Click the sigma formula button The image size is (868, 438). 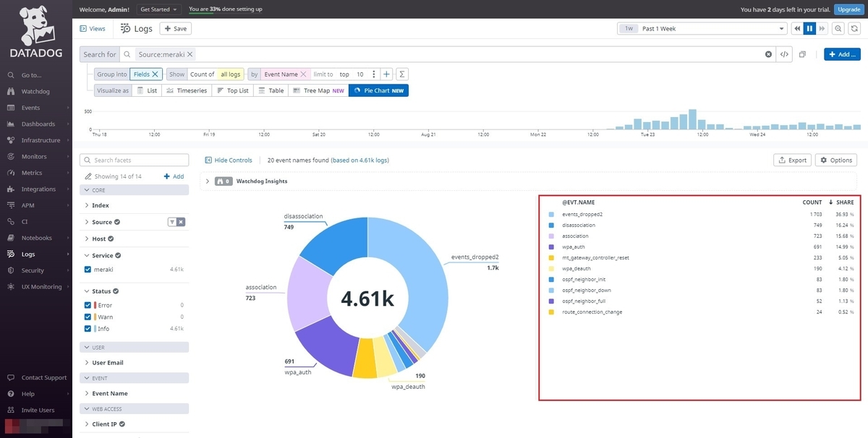coord(402,74)
